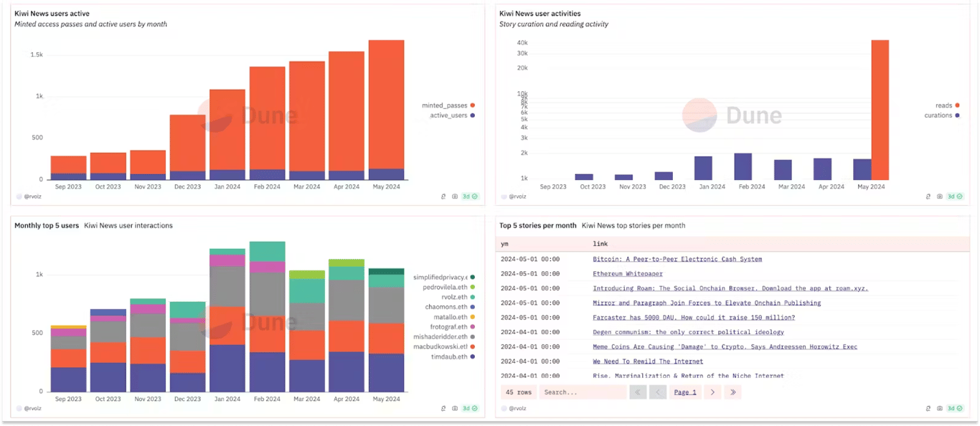Image resolution: width=980 pixels, height=426 pixels.
Task: Open 'Introducing Roam: The Social Onchain Browser' link
Action: (730, 288)
